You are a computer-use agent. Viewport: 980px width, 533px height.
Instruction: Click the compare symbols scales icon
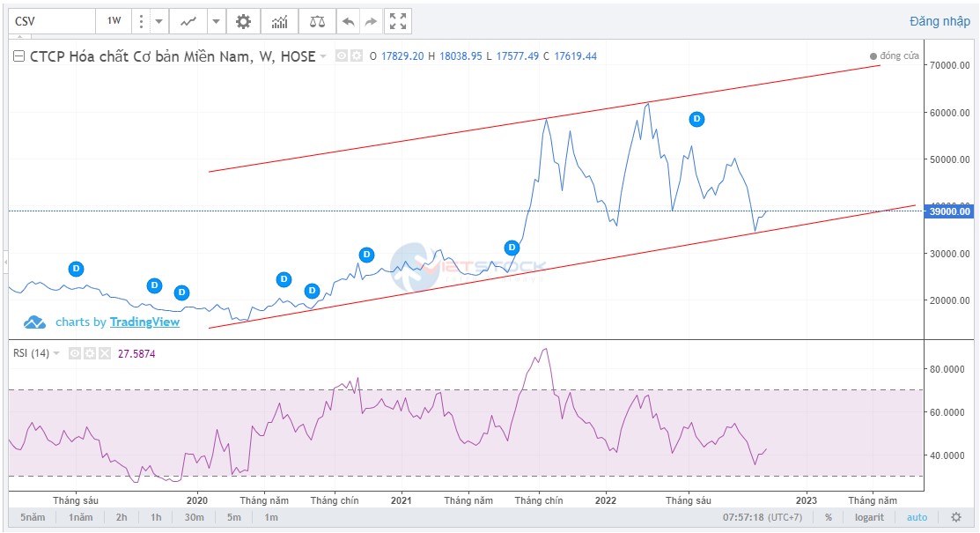point(316,21)
